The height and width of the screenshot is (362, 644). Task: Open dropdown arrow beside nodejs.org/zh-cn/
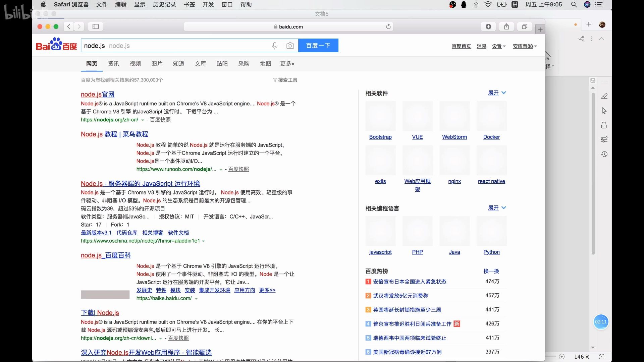(143, 120)
